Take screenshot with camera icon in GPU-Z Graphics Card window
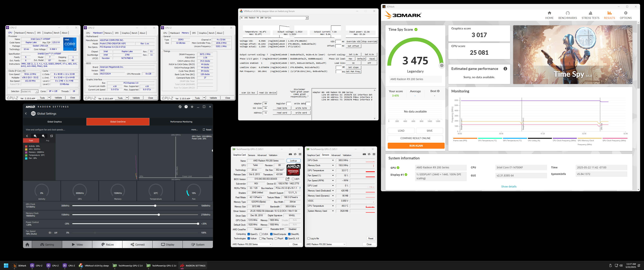This screenshot has width=644, height=270. pos(290,154)
